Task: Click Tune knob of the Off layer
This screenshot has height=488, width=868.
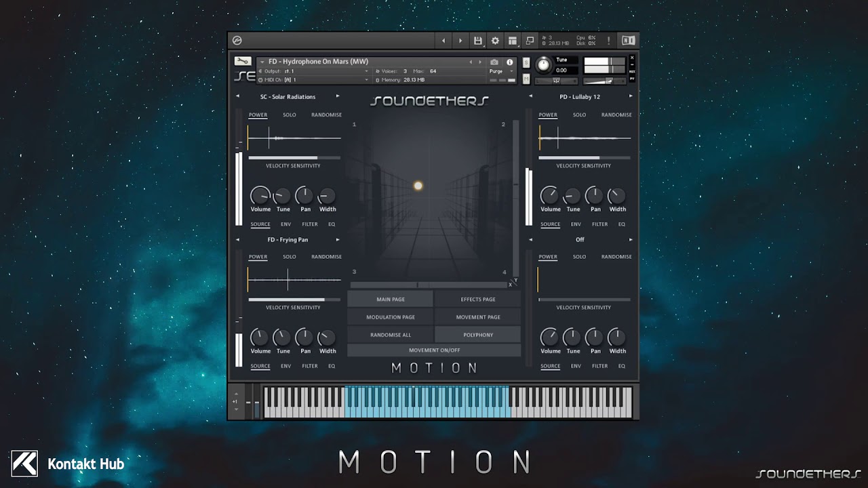Action: [572, 338]
